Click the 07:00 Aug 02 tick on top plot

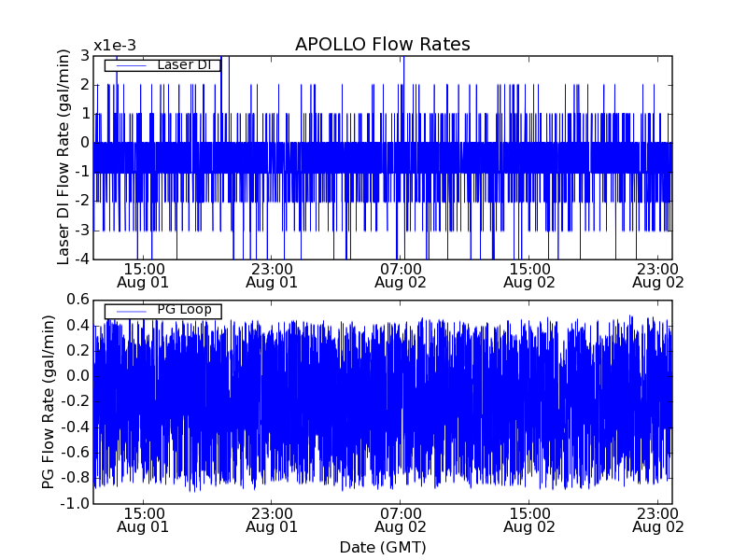(400, 274)
